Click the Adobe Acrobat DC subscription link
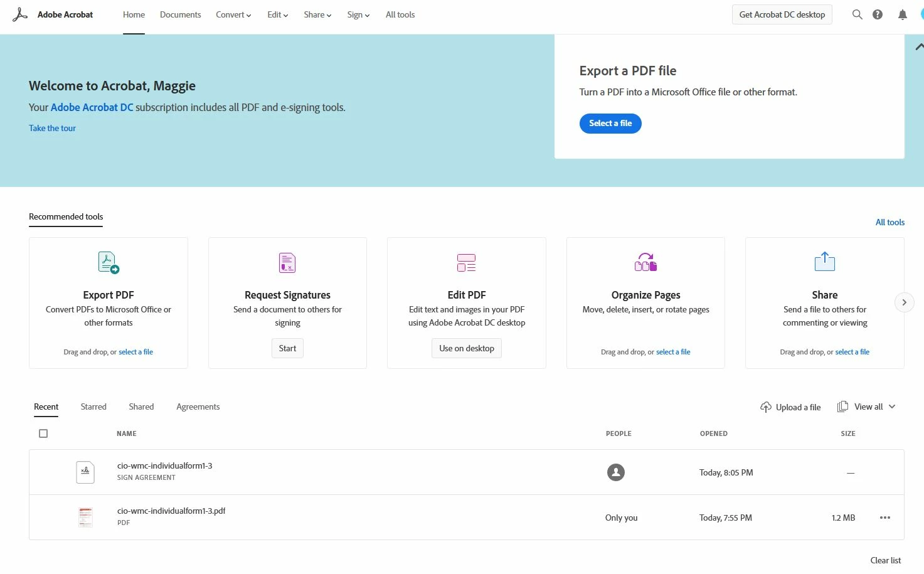This screenshot has width=924, height=574. click(92, 107)
